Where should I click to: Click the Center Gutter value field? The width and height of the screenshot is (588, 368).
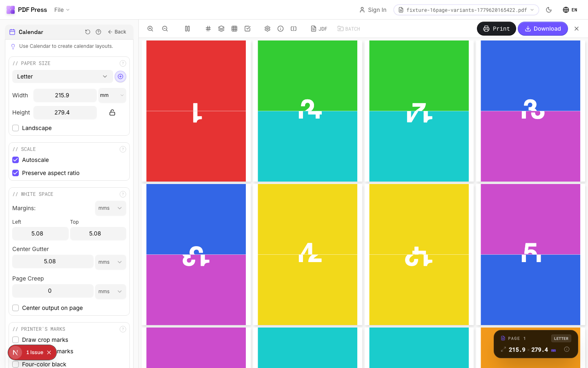pyautogui.click(x=53, y=261)
